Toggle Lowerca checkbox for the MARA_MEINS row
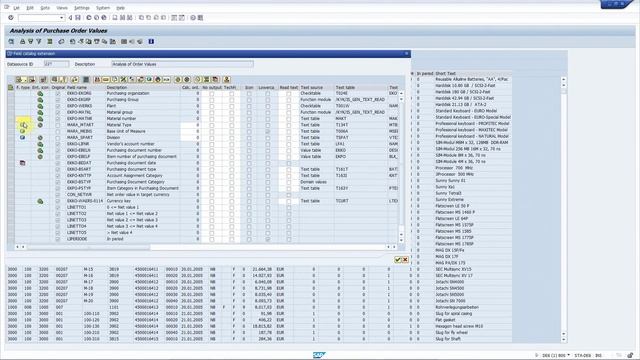640x360 pixels. (267, 131)
